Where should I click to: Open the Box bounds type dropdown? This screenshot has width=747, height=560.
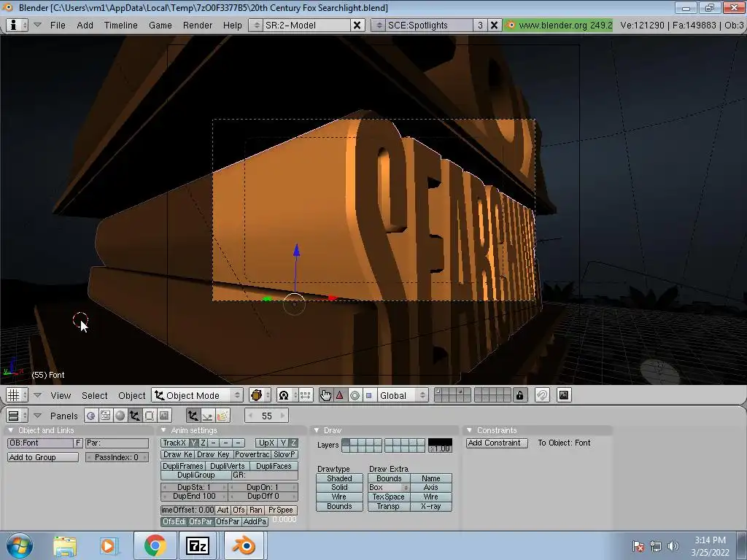click(388, 488)
